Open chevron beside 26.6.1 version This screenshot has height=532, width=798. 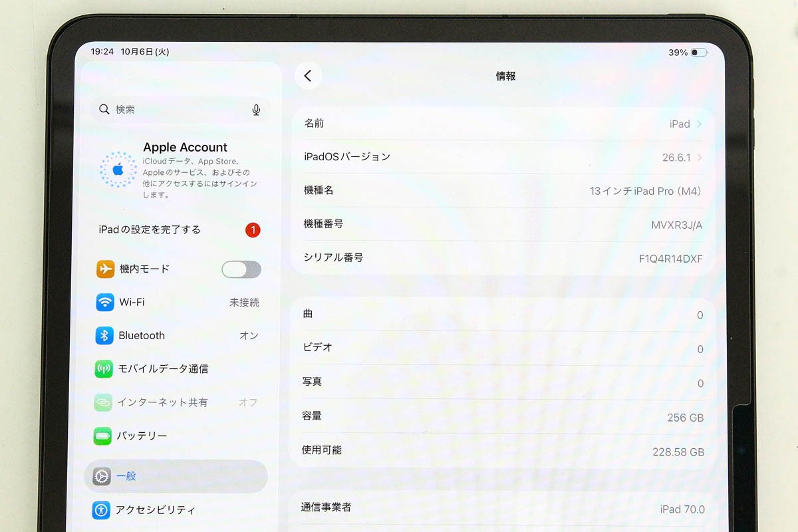pos(699,158)
